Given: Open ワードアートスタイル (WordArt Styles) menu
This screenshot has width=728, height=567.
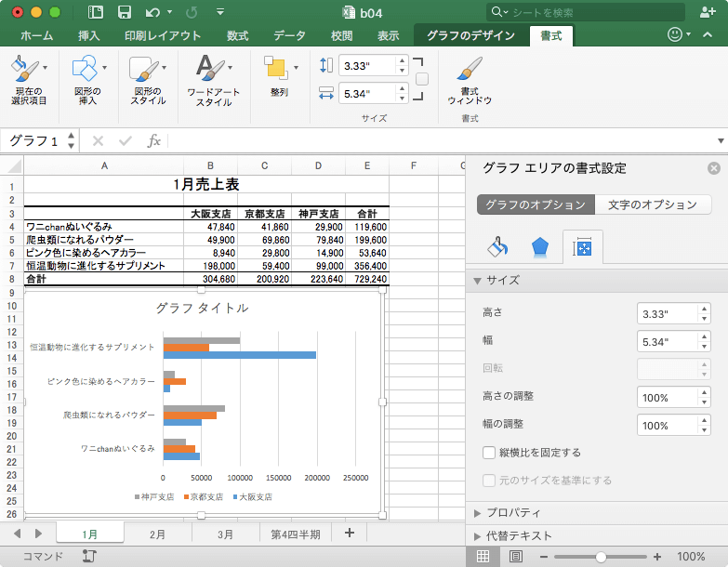Looking at the screenshot, I should [214, 80].
